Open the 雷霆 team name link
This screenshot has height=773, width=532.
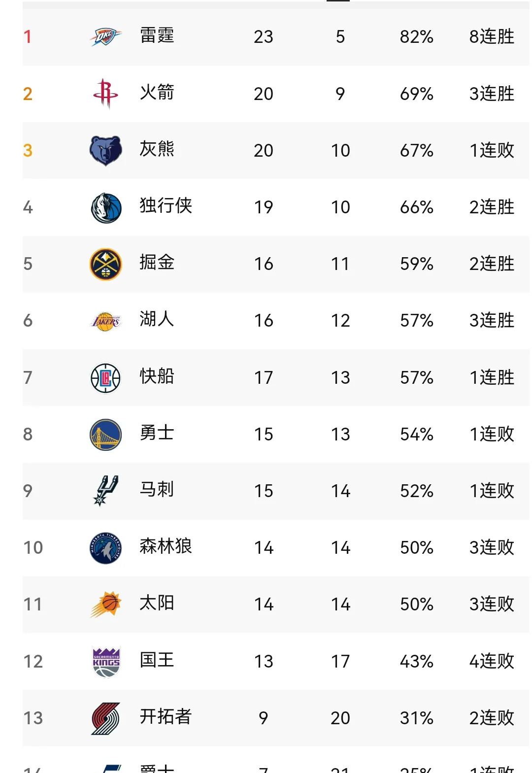[x=157, y=36]
